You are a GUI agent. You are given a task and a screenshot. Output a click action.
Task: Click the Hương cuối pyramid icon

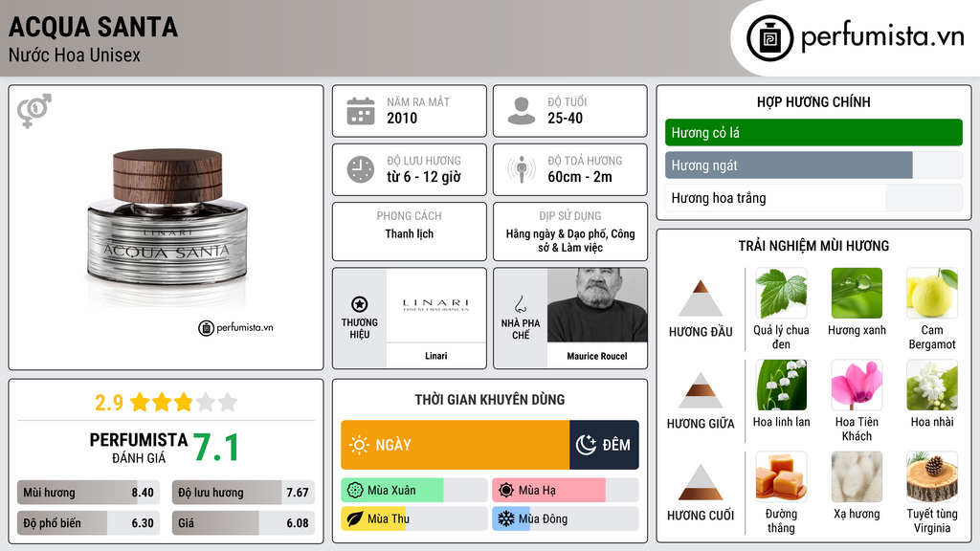(701, 482)
